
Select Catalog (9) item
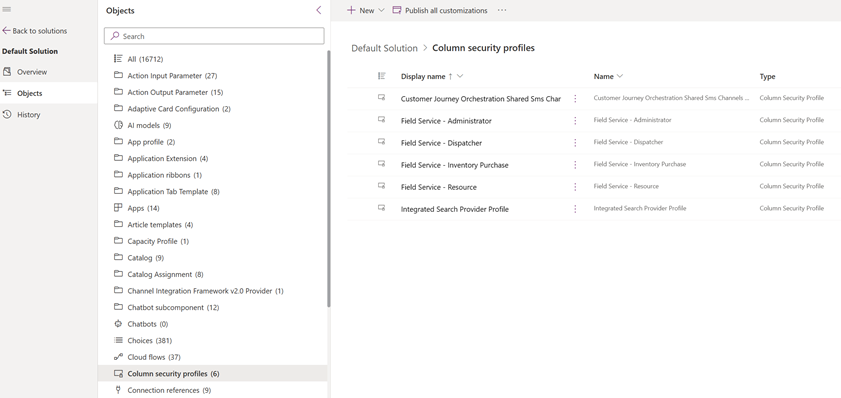pyautogui.click(x=145, y=258)
